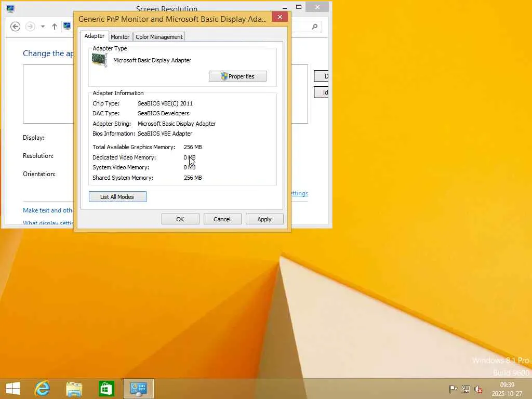Image resolution: width=532 pixels, height=399 pixels.
Task: Open Properties for the display adapter
Action: coord(237,76)
